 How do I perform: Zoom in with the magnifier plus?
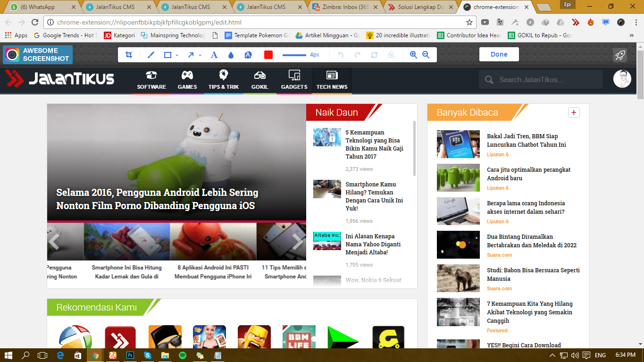pyautogui.click(x=414, y=55)
